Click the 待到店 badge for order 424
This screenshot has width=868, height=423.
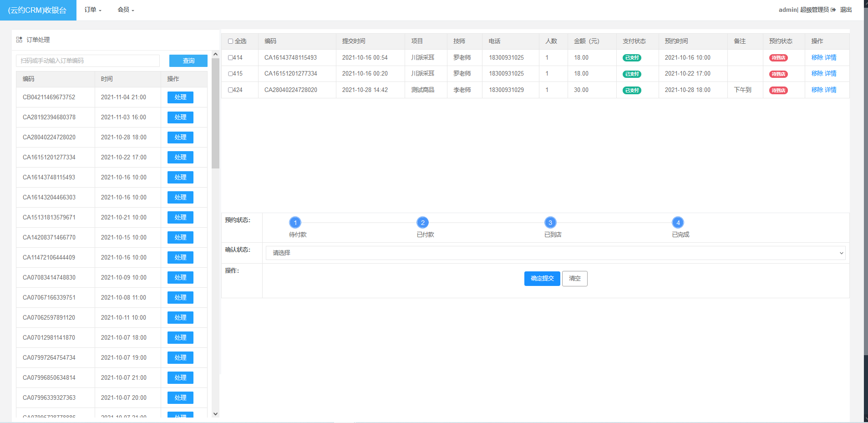(778, 90)
